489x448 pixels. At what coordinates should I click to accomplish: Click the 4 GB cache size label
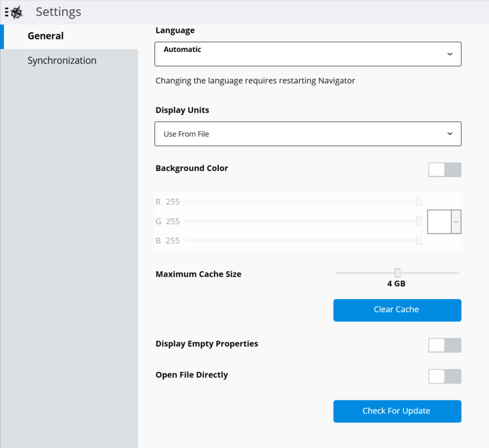click(x=396, y=284)
